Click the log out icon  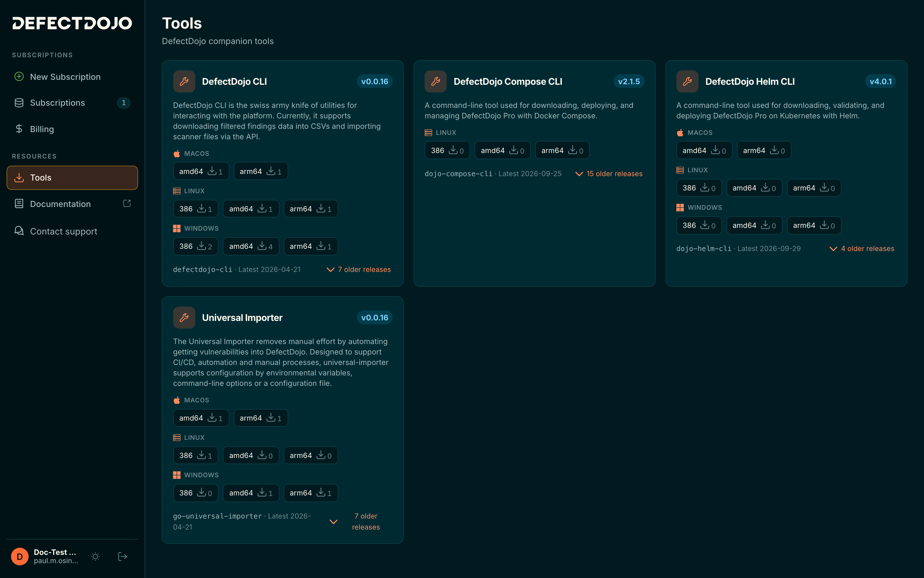click(123, 557)
